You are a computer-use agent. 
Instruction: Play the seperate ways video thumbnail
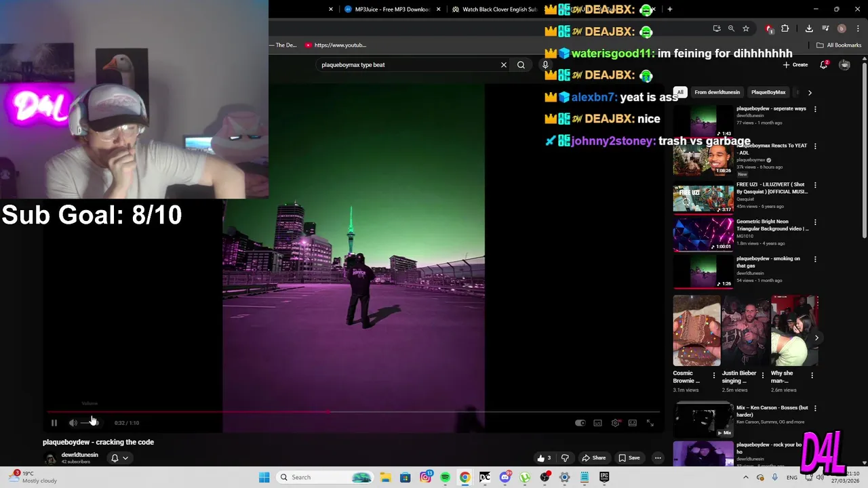coord(703,121)
